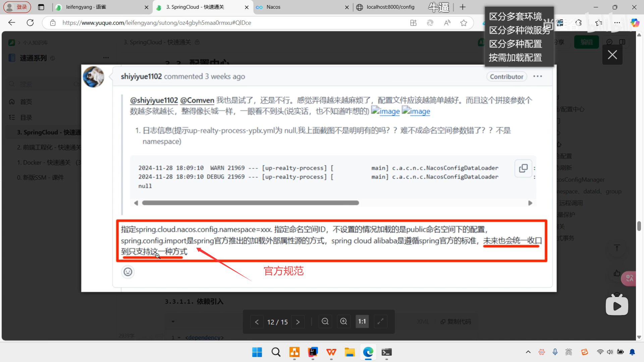Image resolution: width=644 pixels, height=362 pixels.
Task: Open IntelliJ IDEA from taskbar
Action: point(313,352)
